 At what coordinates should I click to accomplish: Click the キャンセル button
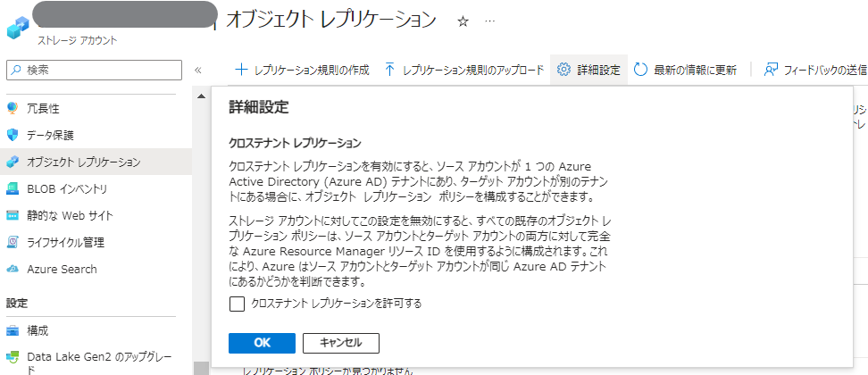point(341,343)
